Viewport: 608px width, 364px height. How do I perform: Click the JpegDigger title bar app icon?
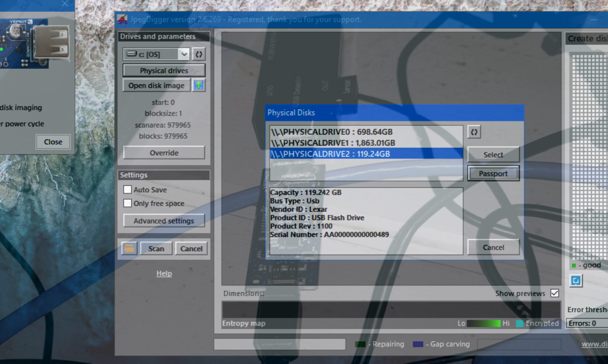122,19
